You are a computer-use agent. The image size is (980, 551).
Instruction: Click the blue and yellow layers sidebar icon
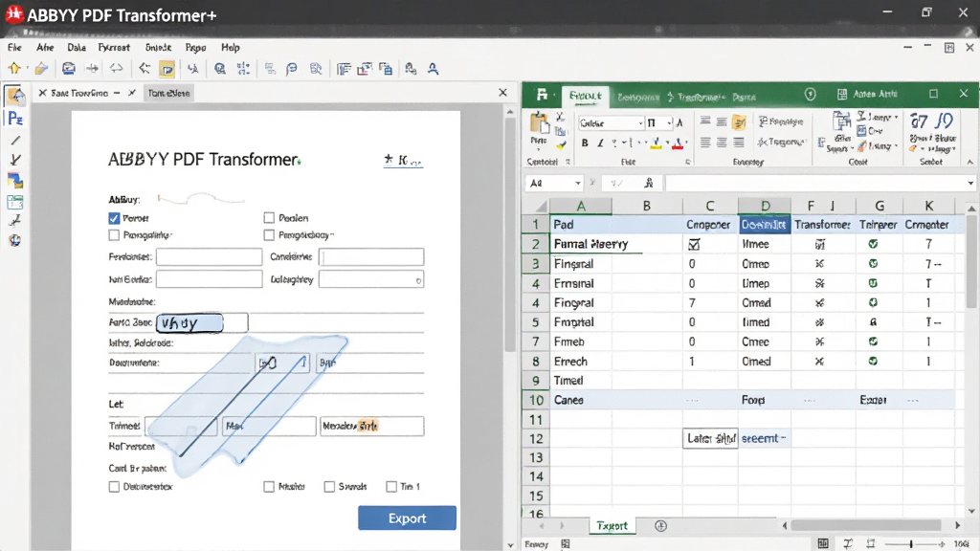(x=15, y=181)
